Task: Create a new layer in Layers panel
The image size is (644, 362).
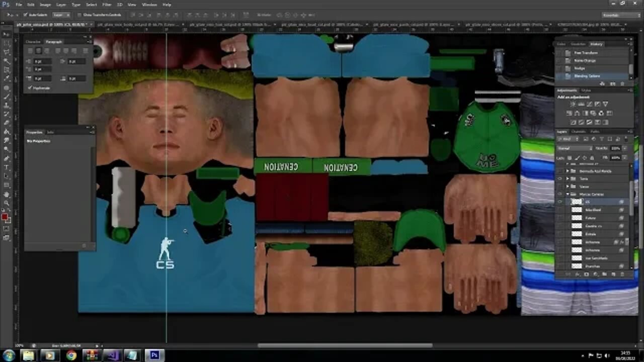Action: [x=613, y=275]
